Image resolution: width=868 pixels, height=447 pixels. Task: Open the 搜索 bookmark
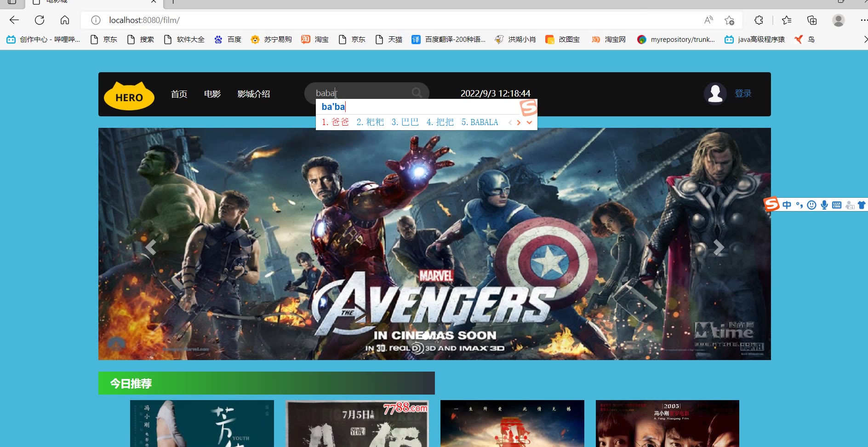pyautogui.click(x=141, y=40)
